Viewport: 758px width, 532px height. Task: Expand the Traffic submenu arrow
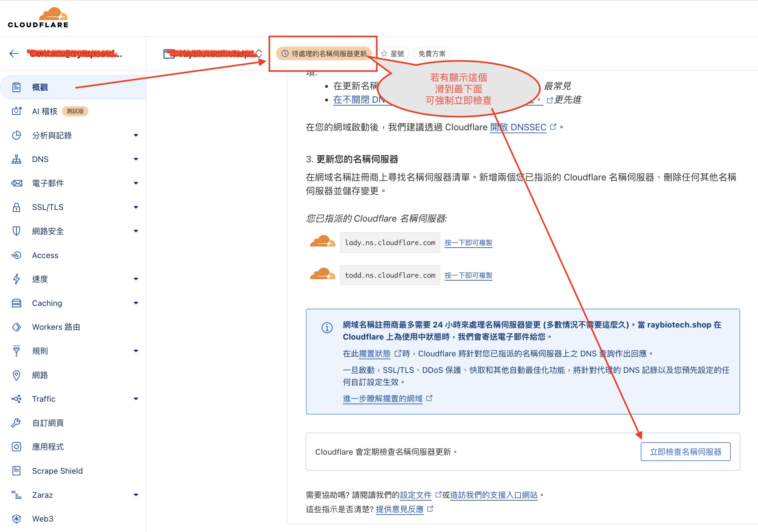(136, 399)
